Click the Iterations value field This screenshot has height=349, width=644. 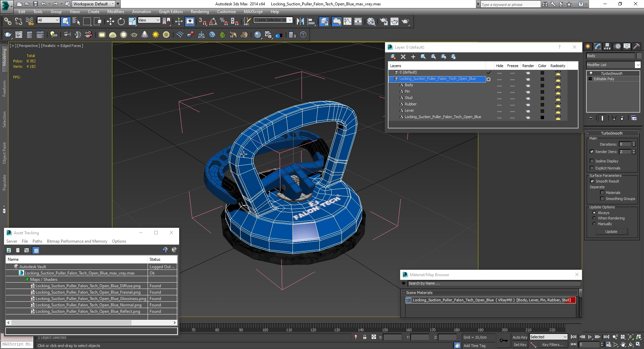click(625, 144)
